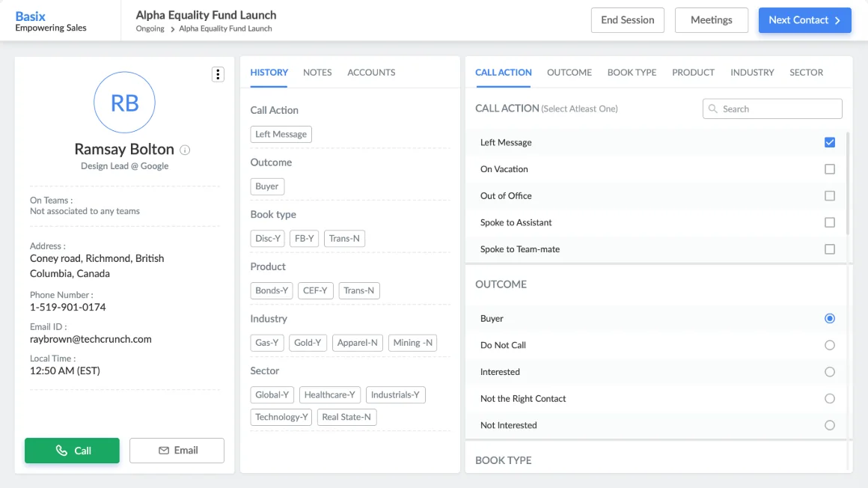Click the Gold-Y industry tag
Screen dimensions: 868x488
click(308, 343)
